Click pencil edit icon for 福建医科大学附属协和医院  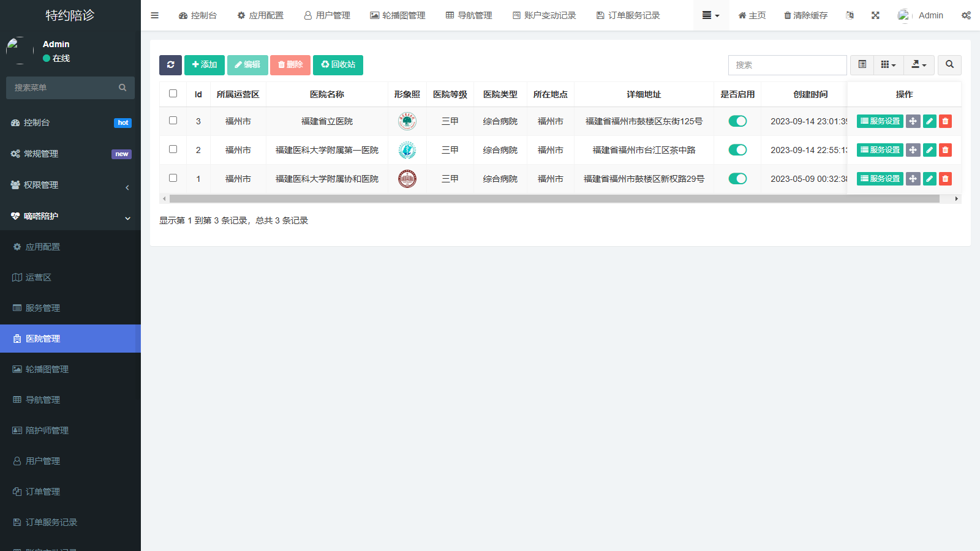click(929, 179)
